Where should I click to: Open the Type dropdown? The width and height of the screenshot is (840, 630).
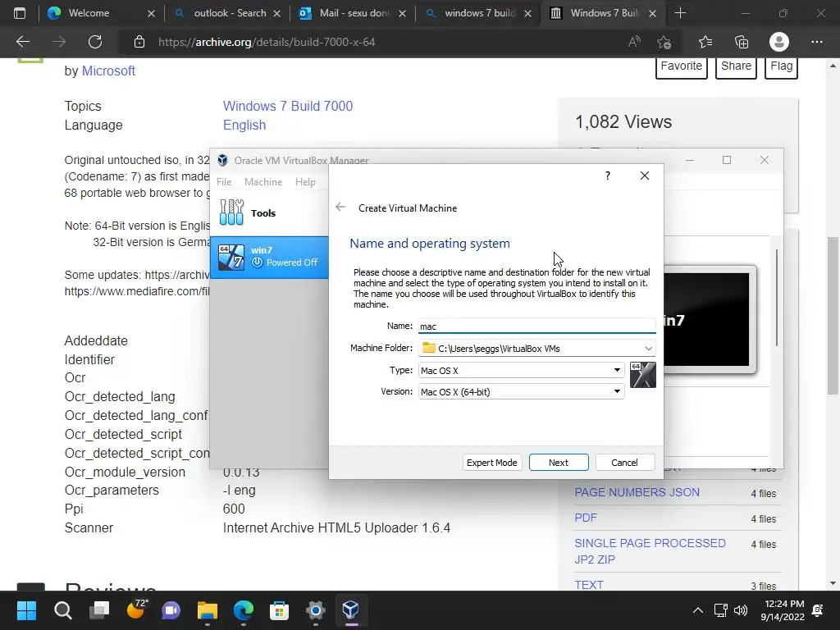point(617,370)
